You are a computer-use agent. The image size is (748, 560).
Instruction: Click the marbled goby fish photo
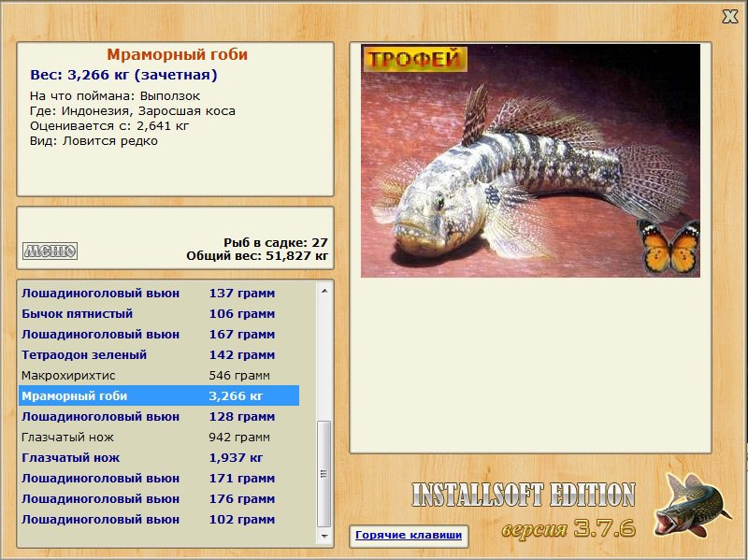tap(530, 161)
